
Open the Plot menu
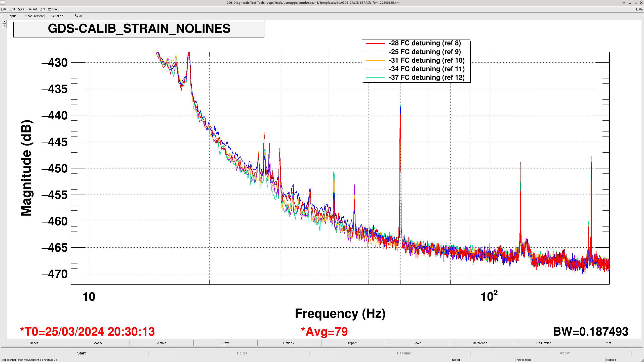pos(42,9)
